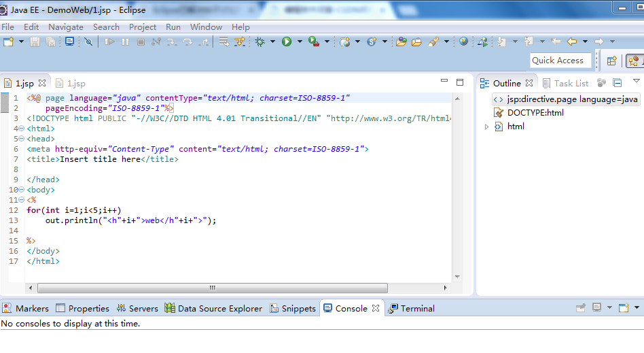The image size is (644, 353).
Task: Click the Quick Access search field
Action: [x=560, y=61]
